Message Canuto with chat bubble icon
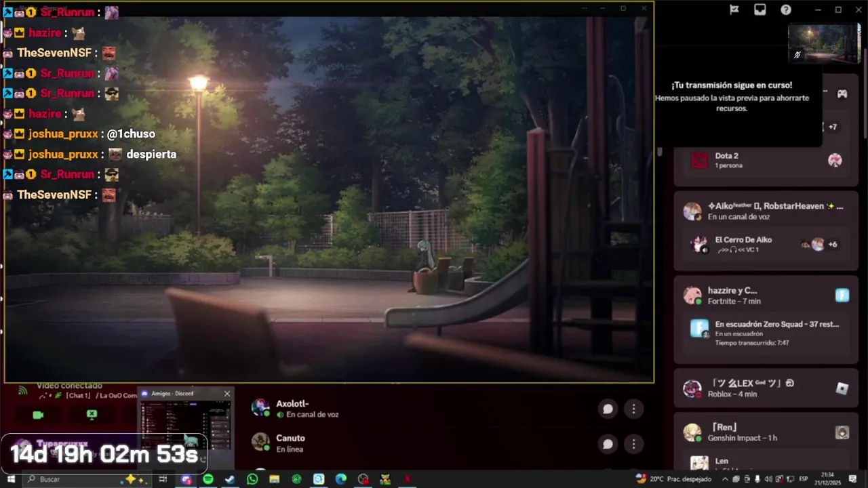Viewport: 868px width, 488px height. point(608,444)
